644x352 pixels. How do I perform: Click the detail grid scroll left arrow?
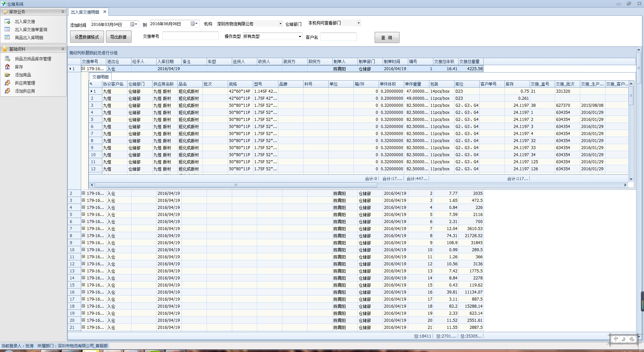pyautogui.click(x=92, y=185)
